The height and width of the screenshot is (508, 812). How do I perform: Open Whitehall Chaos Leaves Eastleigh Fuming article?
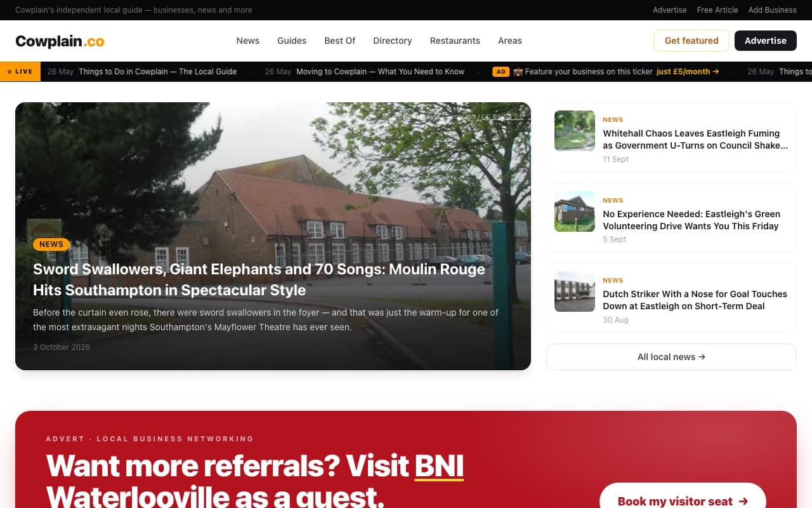pyautogui.click(x=695, y=139)
